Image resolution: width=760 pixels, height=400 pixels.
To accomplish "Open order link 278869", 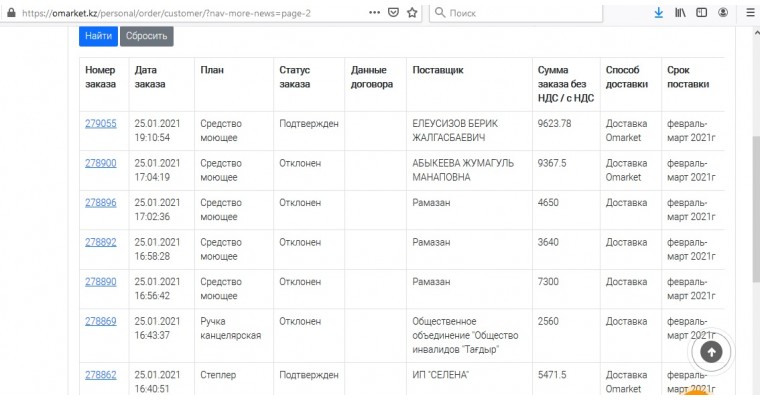I will point(101,322).
